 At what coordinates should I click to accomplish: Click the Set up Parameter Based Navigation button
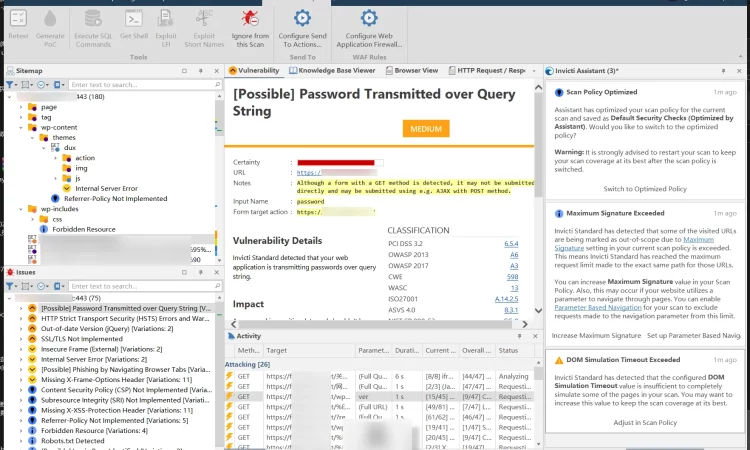(x=693, y=336)
